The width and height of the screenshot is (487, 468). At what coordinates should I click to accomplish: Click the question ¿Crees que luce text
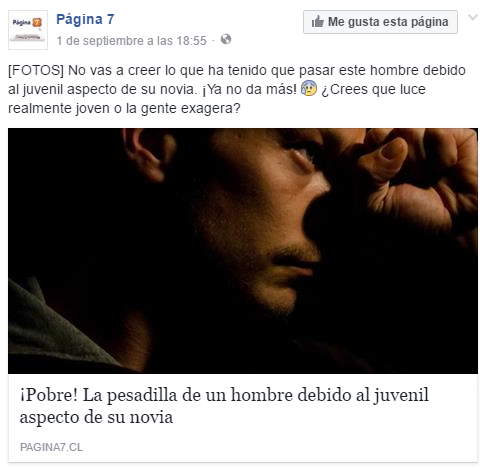pos(373,89)
